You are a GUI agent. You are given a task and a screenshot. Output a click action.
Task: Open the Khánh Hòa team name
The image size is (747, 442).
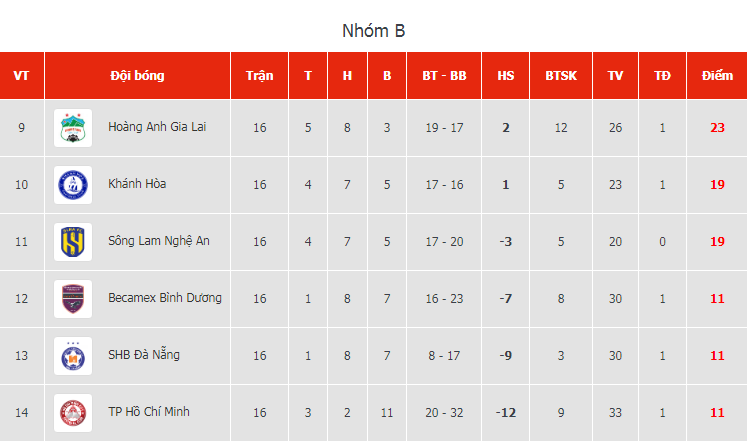click(137, 184)
